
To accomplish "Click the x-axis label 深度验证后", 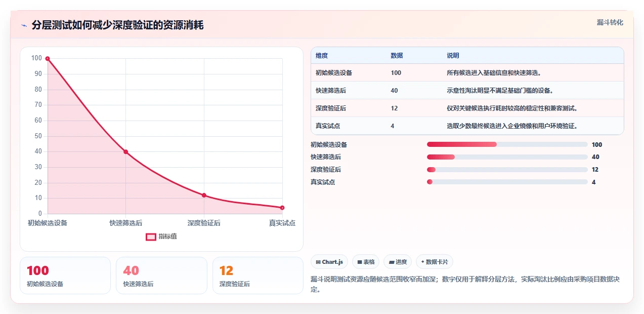I will click(204, 223).
